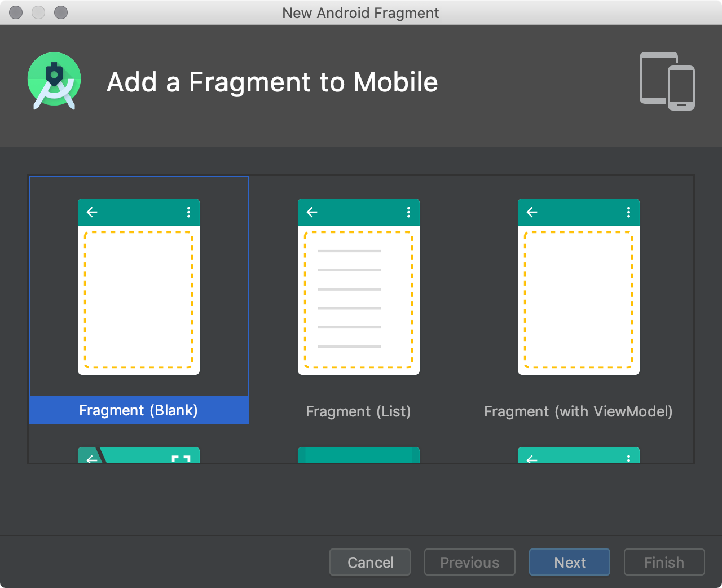Click the Fragment (List) label text

click(x=359, y=411)
